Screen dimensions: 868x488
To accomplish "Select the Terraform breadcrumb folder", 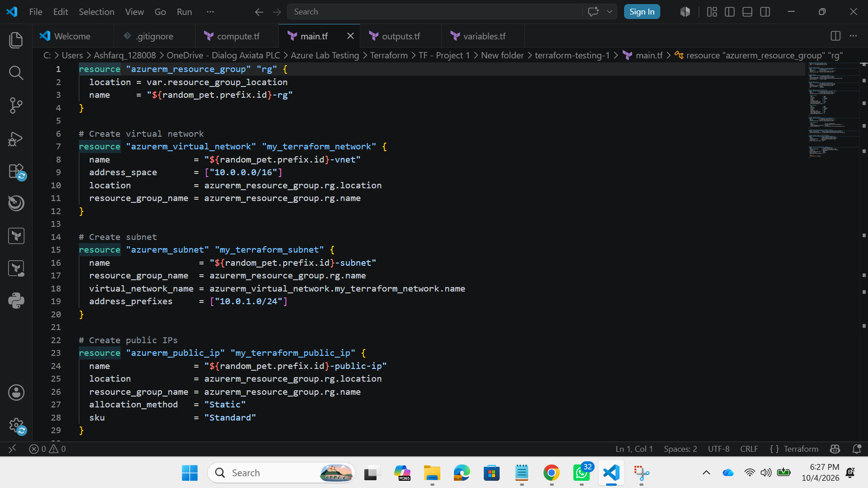I will coord(389,55).
